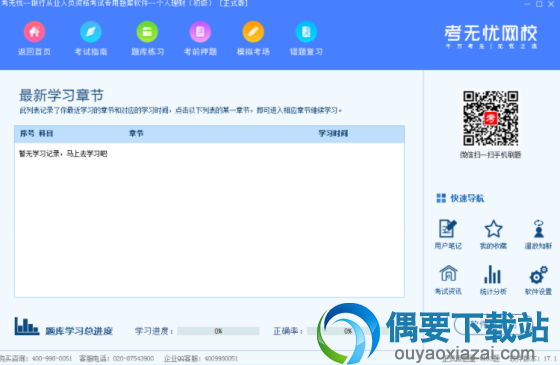Click the 学习进度 progress bar

point(218,331)
